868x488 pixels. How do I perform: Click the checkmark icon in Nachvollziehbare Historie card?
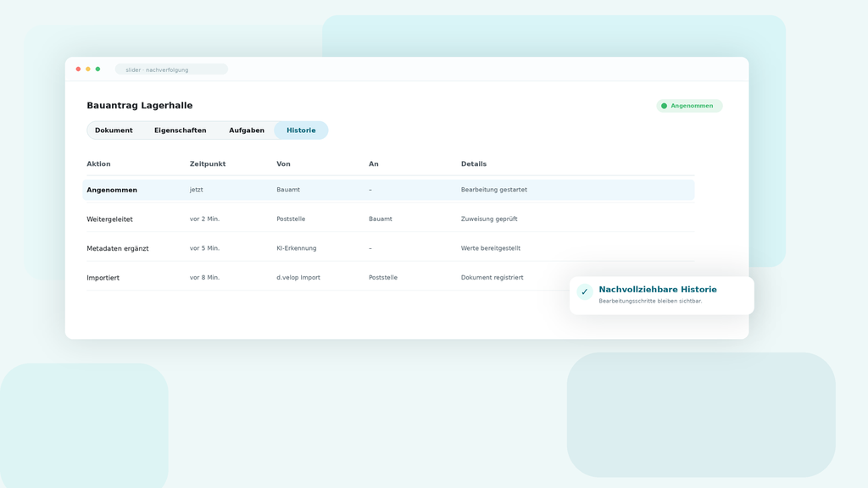pos(585,291)
